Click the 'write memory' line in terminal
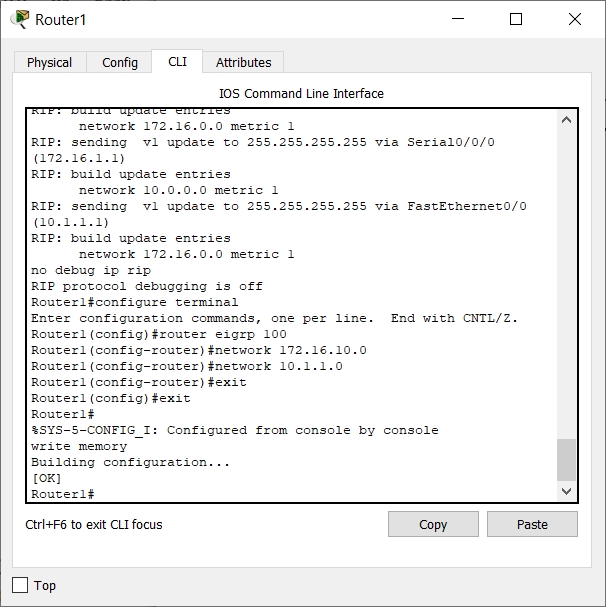Image resolution: width=606 pixels, height=607 pixels. pyautogui.click(x=79, y=446)
